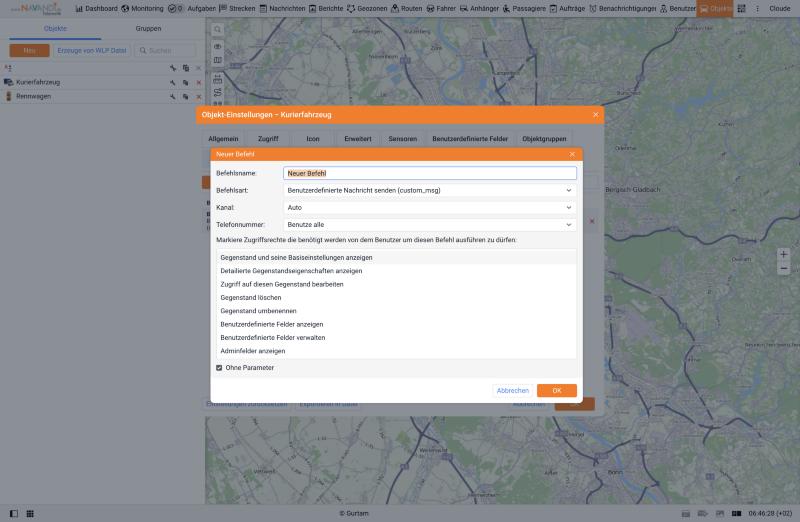
Task: Expand the Kanal dropdown
Action: click(430, 208)
